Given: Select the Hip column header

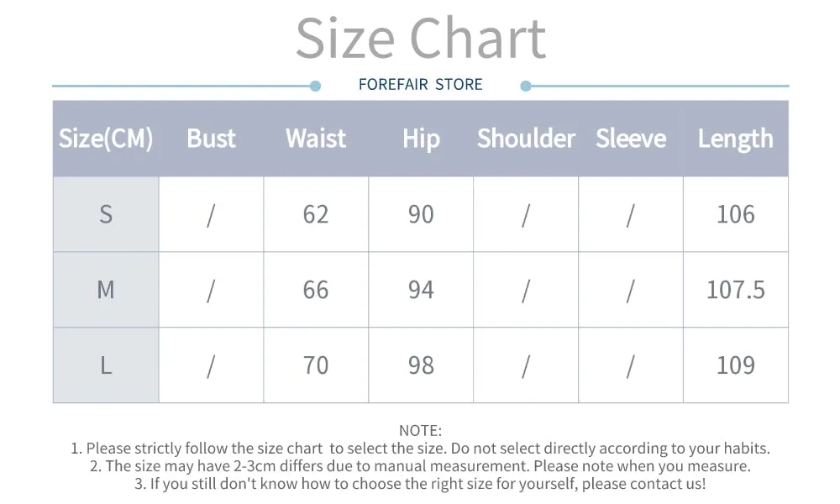Looking at the screenshot, I should 421,139.
